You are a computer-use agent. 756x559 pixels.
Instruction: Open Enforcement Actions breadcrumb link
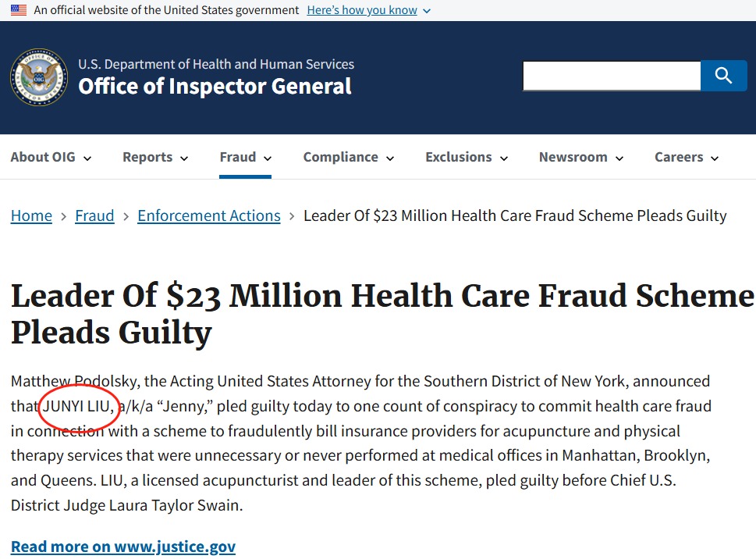[x=209, y=215]
